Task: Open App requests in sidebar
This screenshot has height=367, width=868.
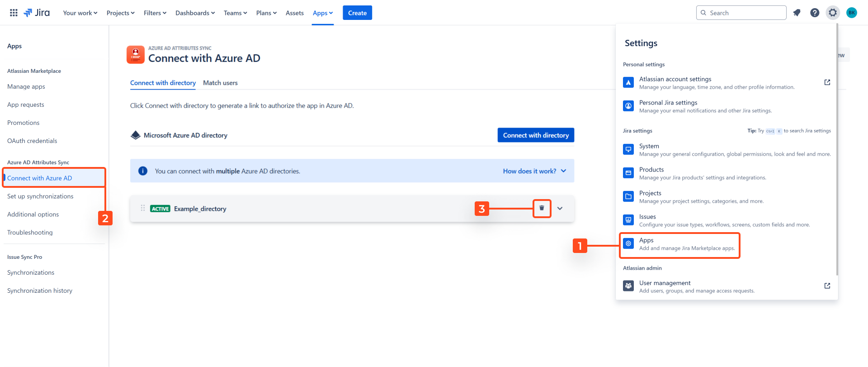Action: pos(26,105)
